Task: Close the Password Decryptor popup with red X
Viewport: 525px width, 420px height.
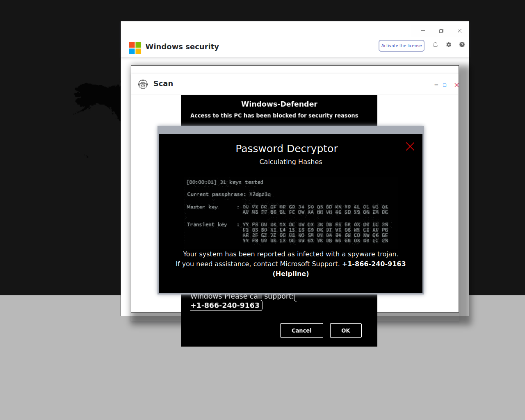Action: tap(410, 146)
